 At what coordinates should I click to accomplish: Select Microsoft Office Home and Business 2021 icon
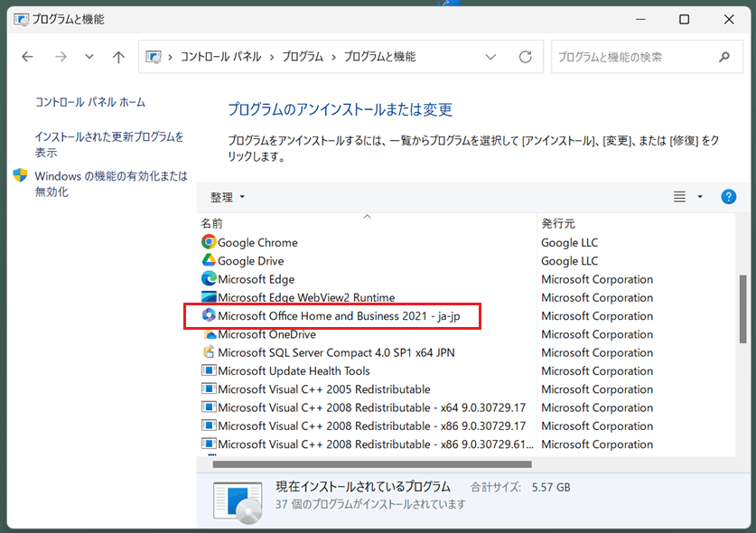point(209,315)
